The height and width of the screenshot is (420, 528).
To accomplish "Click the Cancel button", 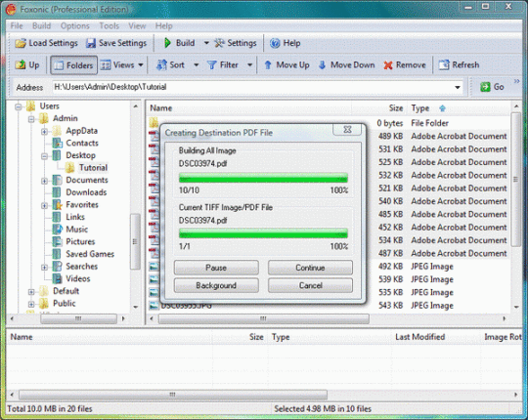I will [310, 285].
